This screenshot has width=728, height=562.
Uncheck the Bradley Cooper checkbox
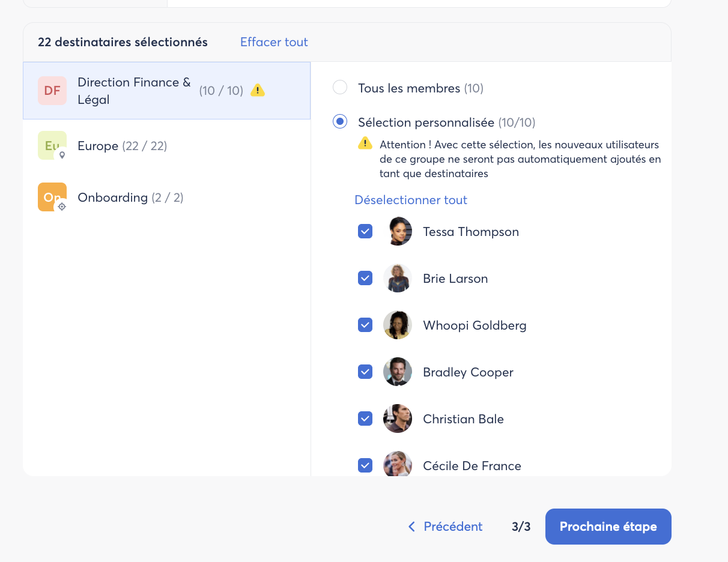coord(365,372)
